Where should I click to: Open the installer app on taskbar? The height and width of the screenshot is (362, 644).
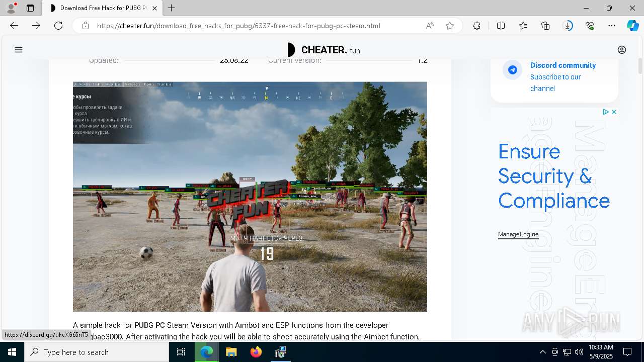click(281, 352)
